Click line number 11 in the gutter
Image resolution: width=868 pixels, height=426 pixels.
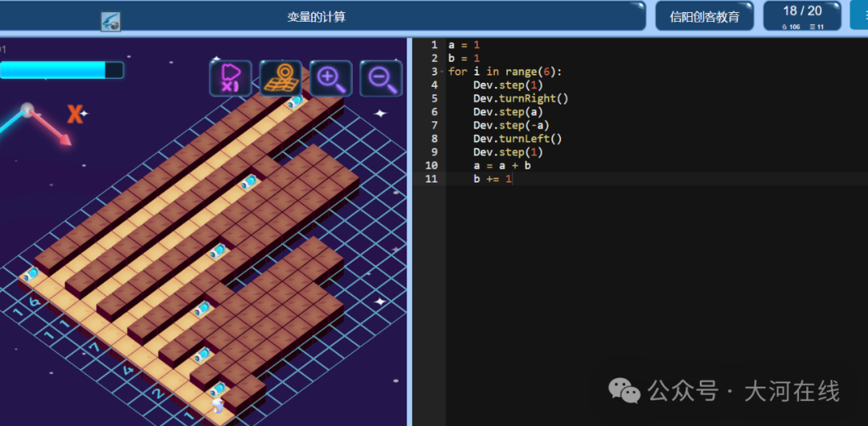point(432,179)
